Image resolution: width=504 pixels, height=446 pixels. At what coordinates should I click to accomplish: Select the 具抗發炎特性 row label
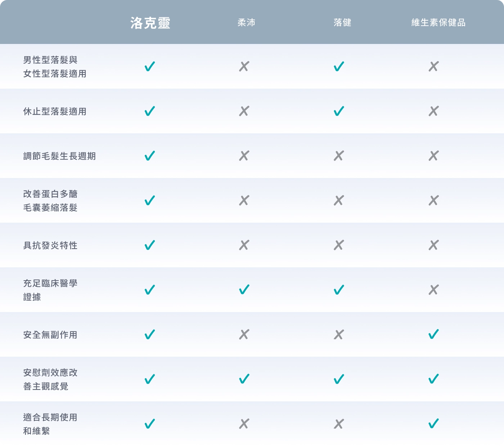point(50,245)
